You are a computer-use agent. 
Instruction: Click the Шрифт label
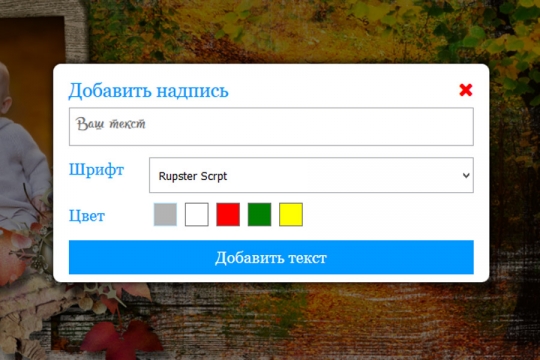[x=96, y=170]
